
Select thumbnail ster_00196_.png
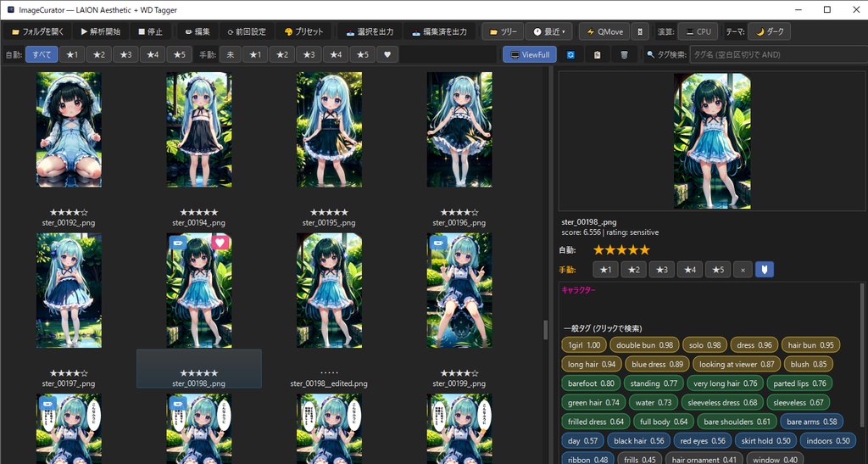pyautogui.click(x=459, y=130)
